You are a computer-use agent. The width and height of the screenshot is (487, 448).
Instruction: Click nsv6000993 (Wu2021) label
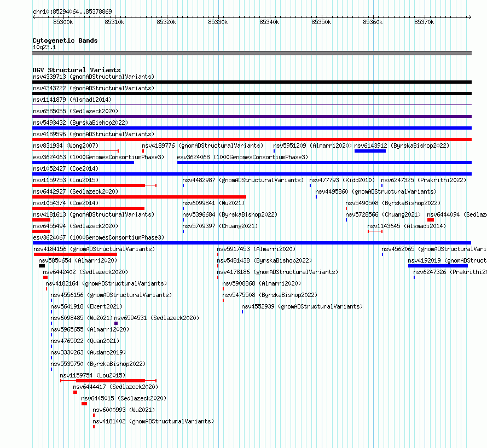coord(124,410)
